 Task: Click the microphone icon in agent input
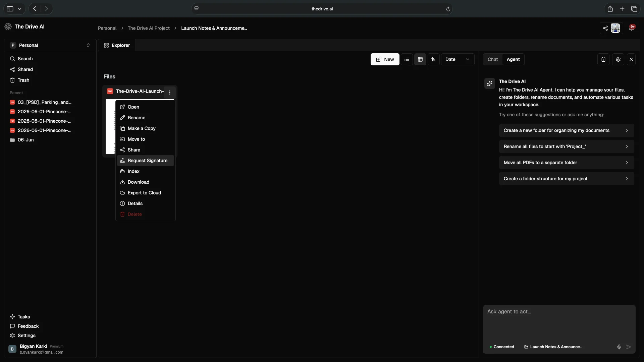(x=619, y=347)
